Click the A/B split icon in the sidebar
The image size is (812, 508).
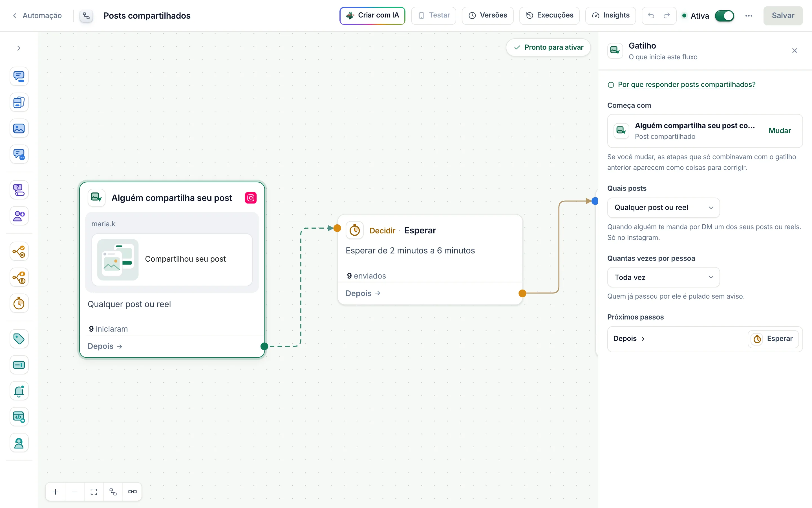pos(19,277)
